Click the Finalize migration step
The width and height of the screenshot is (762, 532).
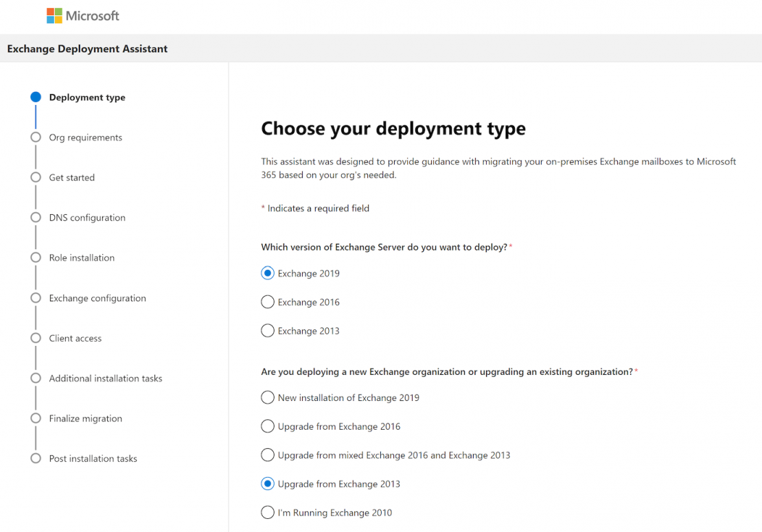tap(35, 418)
